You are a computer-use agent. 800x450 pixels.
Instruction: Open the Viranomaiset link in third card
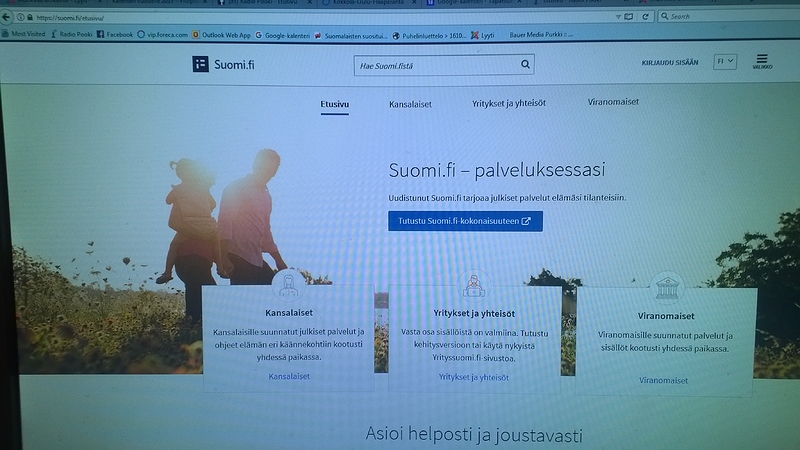pyautogui.click(x=663, y=380)
